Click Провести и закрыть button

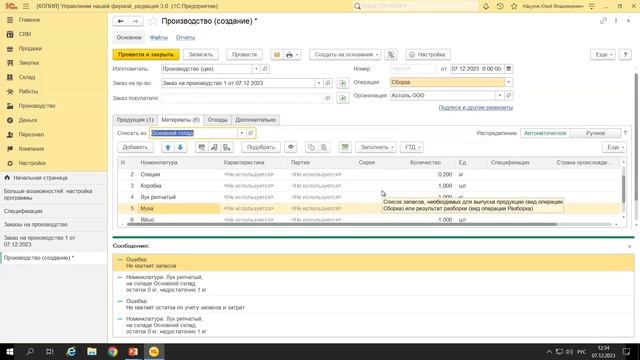point(146,55)
